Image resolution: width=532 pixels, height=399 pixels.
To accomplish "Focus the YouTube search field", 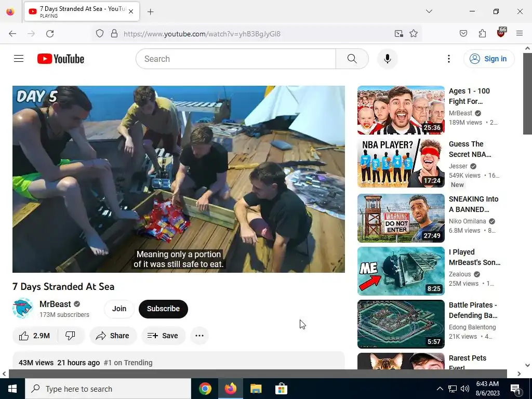I will tap(236, 59).
